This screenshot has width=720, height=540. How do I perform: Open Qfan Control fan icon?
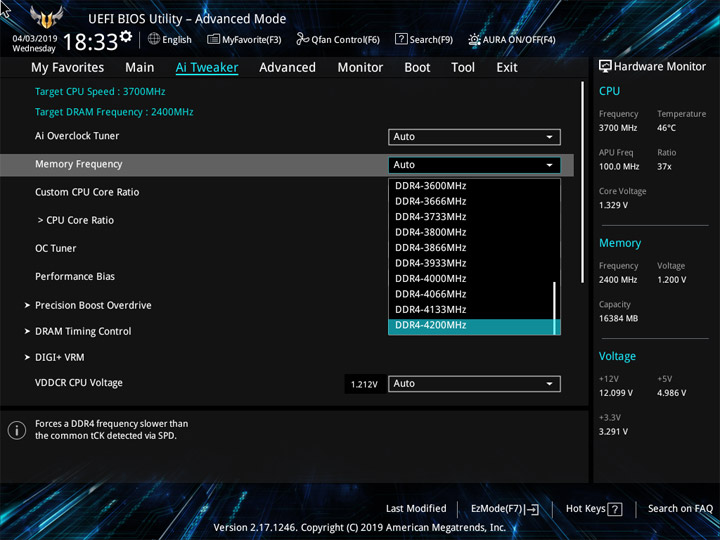coord(302,39)
